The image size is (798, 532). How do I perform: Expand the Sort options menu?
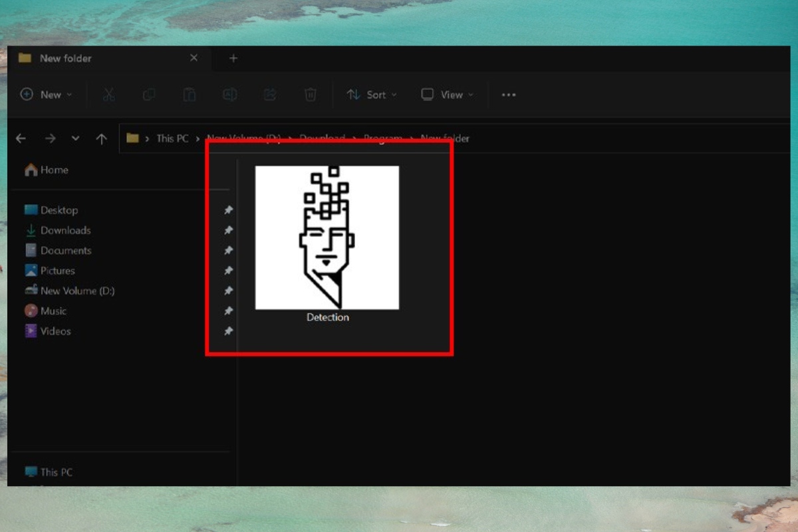point(372,95)
